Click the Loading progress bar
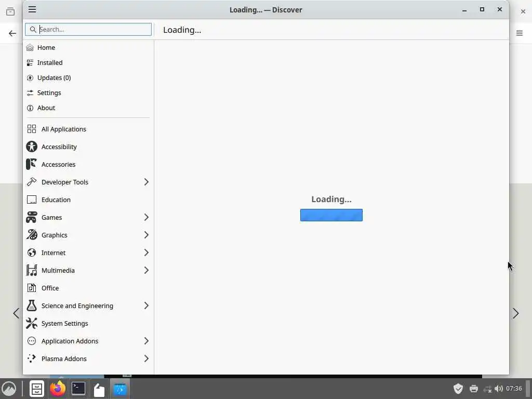Image resolution: width=532 pixels, height=399 pixels. pos(331,215)
